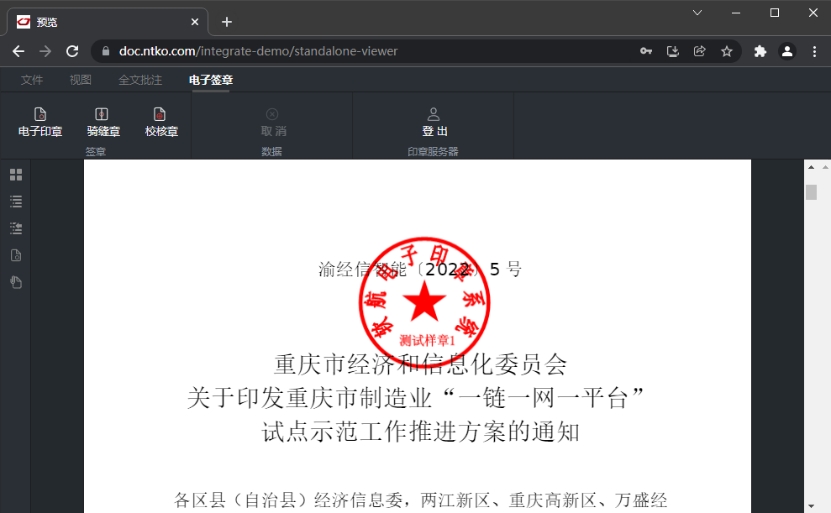This screenshot has width=831, height=513.
Task: Share this page icon
Action: click(x=700, y=51)
